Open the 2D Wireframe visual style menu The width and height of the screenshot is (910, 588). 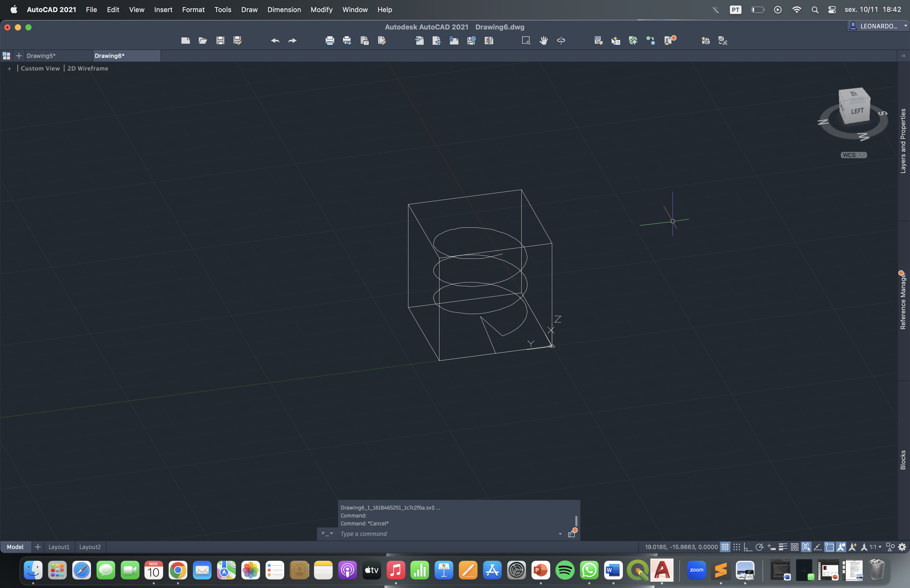[x=88, y=68]
